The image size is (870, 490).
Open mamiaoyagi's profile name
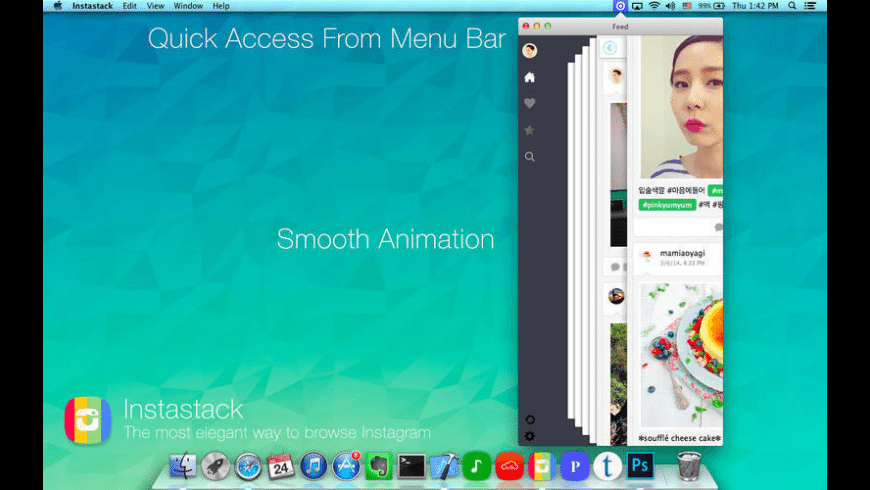click(682, 253)
